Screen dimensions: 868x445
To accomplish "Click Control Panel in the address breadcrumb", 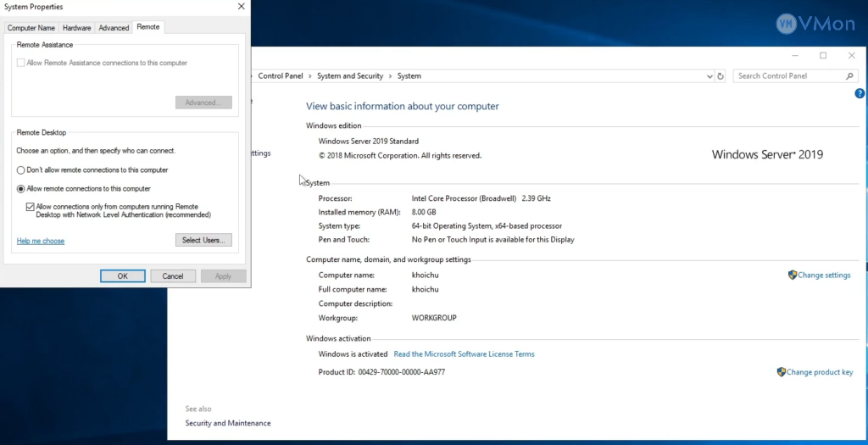I will pyautogui.click(x=280, y=75).
